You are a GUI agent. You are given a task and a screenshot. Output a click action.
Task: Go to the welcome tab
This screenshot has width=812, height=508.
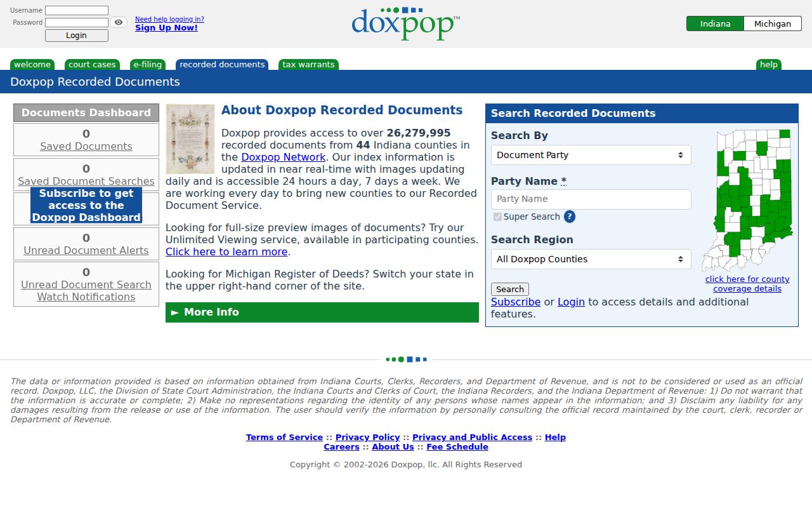click(32, 65)
